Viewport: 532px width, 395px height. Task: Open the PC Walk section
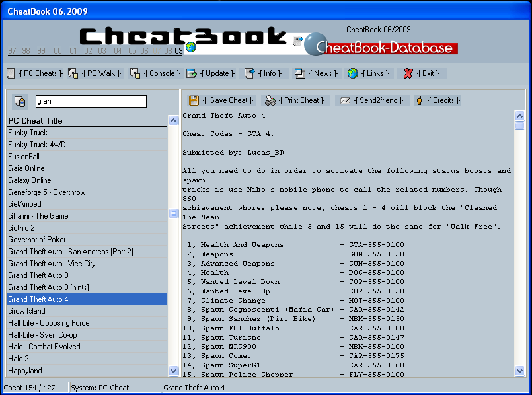[x=102, y=73]
